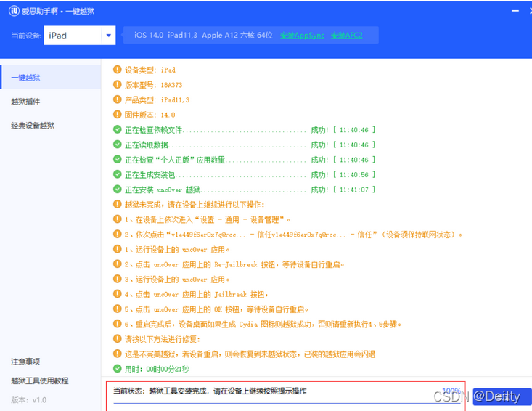Click green check icon beside 正在读取数据
Screen dimensions: 532x411
118,145
